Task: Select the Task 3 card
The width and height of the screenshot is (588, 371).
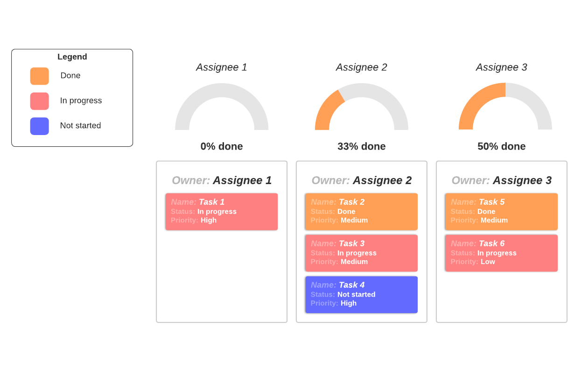Action: pyautogui.click(x=362, y=253)
